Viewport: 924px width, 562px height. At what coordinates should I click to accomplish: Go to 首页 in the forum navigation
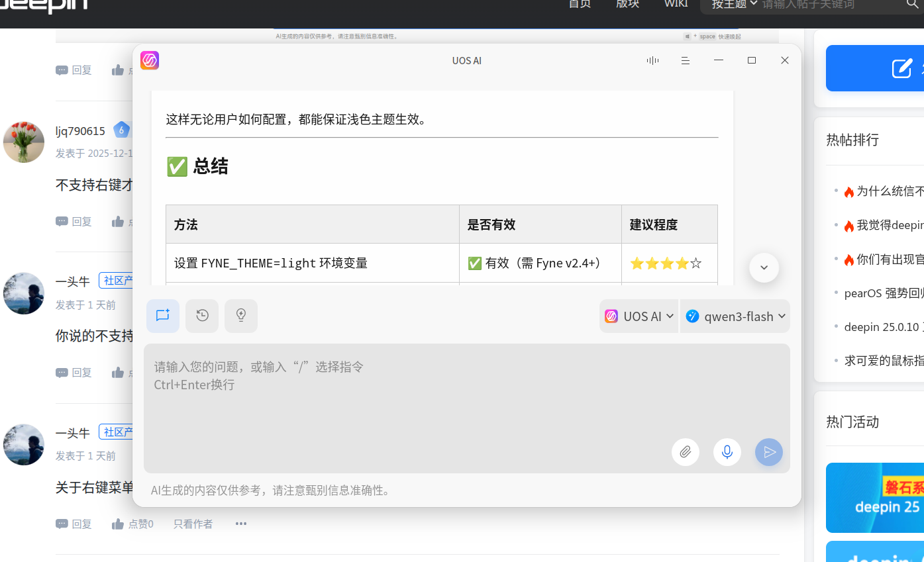(x=580, y=4)
